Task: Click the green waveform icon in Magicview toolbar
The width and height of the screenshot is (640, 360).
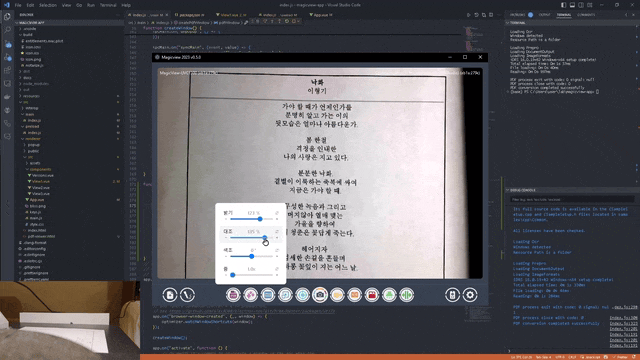Action: [407, 295]
